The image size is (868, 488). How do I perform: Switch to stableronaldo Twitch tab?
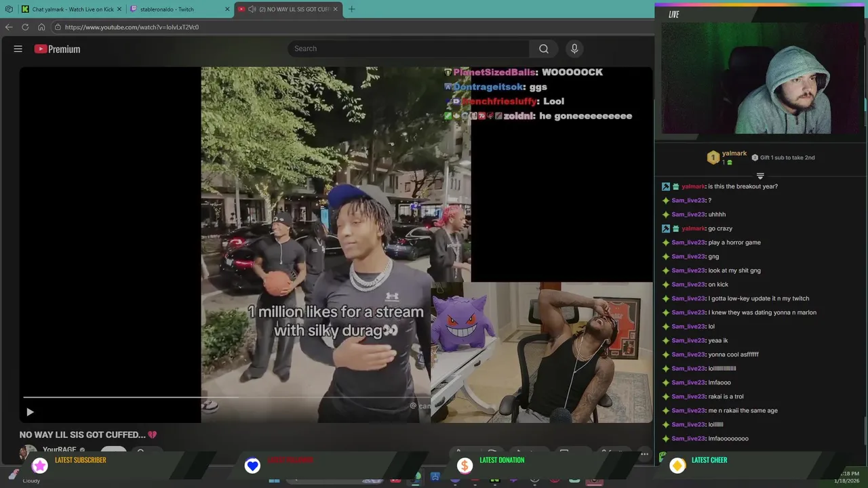(179, 9)
